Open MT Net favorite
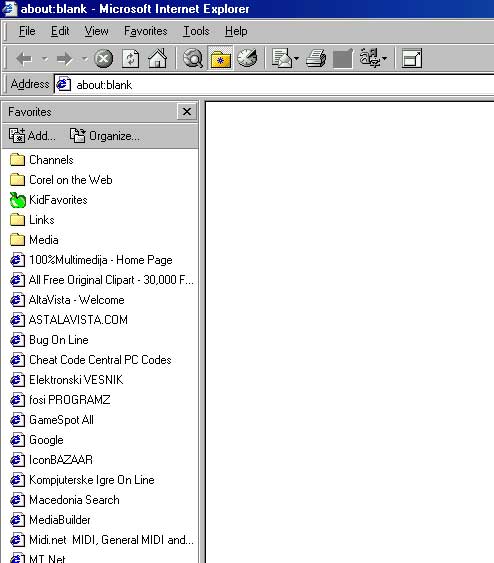 tap(38, 558)
